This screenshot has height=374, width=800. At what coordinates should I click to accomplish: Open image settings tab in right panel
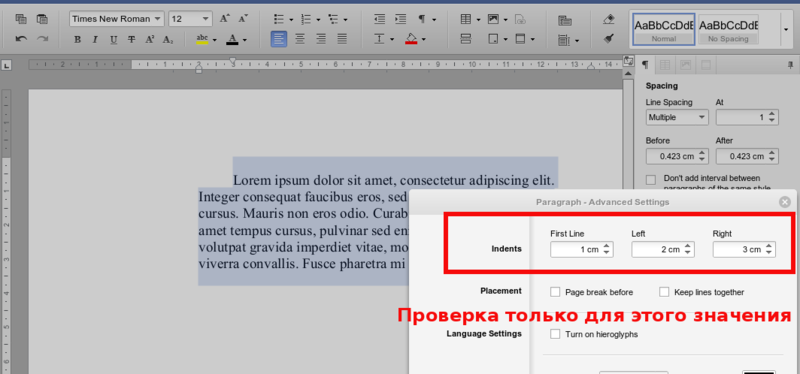(x=685, y=65)
